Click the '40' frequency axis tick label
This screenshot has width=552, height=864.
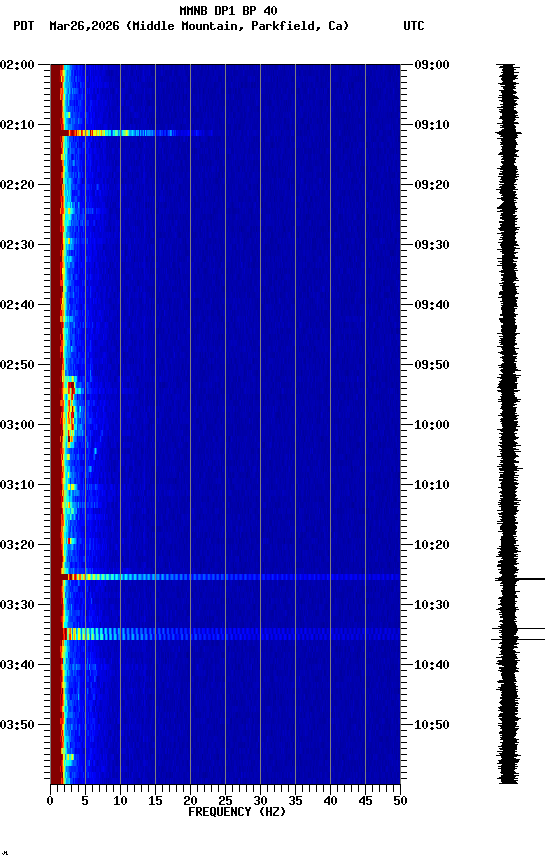pos(330,801)
